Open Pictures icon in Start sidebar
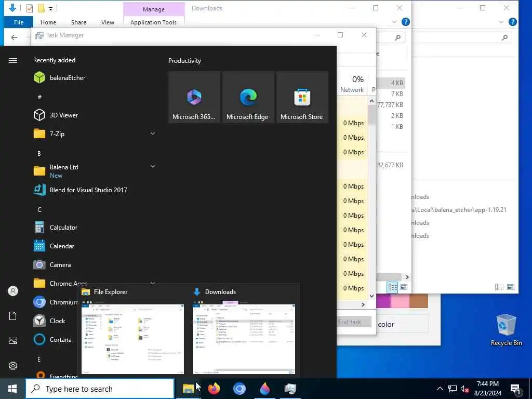Viewport: 532px width, 399px height. click(13, 341)
